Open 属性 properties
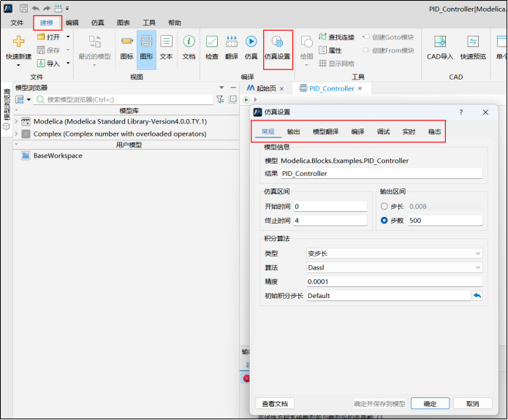The height and width of the screenshot is (420, 508). (330, 50)
